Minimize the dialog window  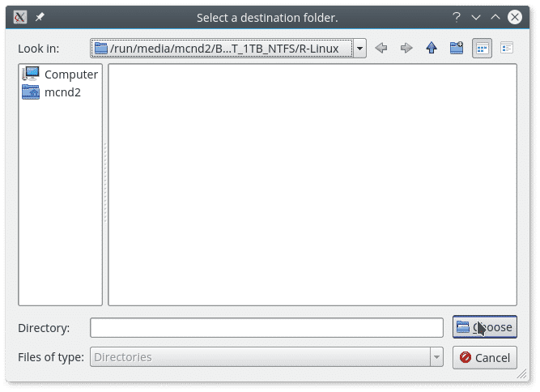click(x=476, y=17)
